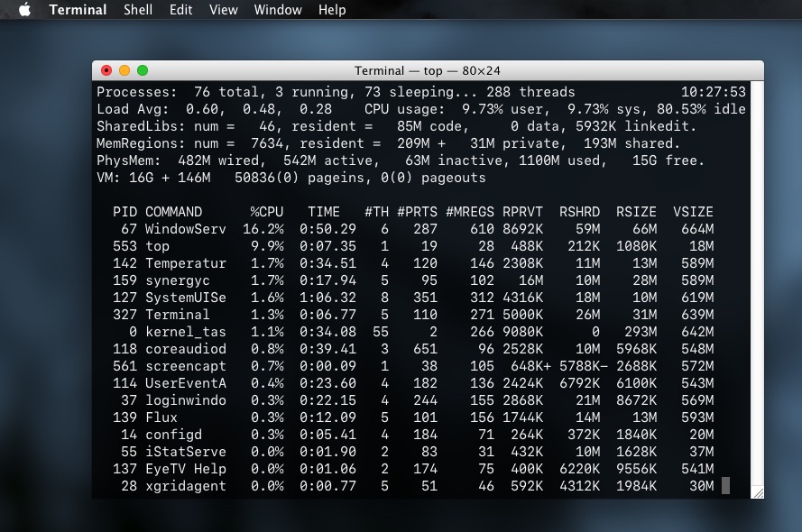Click the clock time 10:27:53
This screenshot has width=802, height=532.
click(x=713, y=92)
